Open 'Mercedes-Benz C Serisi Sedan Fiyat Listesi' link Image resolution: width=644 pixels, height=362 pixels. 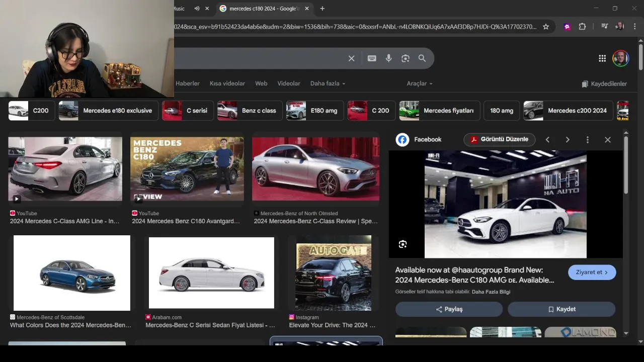pyautogui.click(x=210, y=325)
